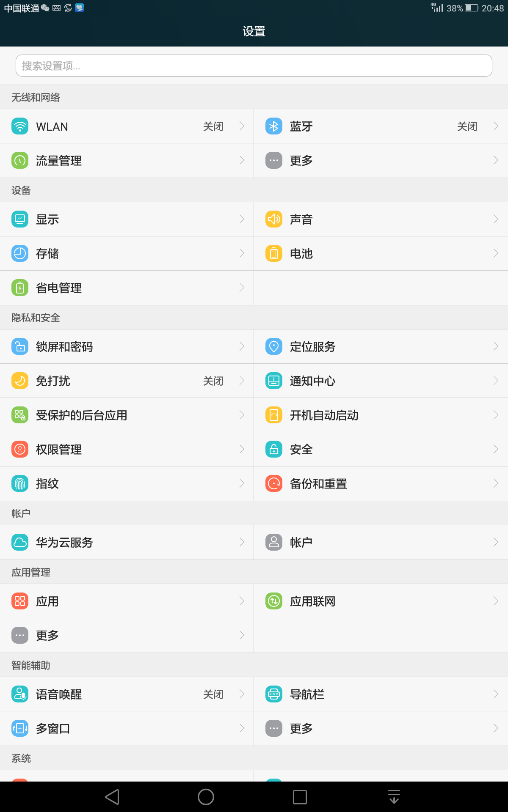
Task: Open chevron on 声音 row
Action: (x=496, y=219)
